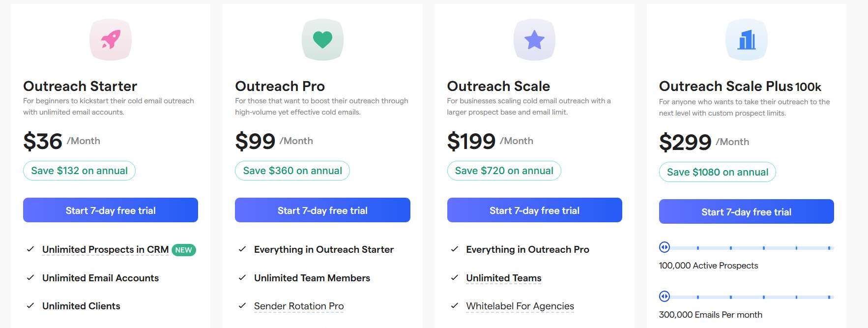Start the free trial for Outreach Pro

[322, 210]
